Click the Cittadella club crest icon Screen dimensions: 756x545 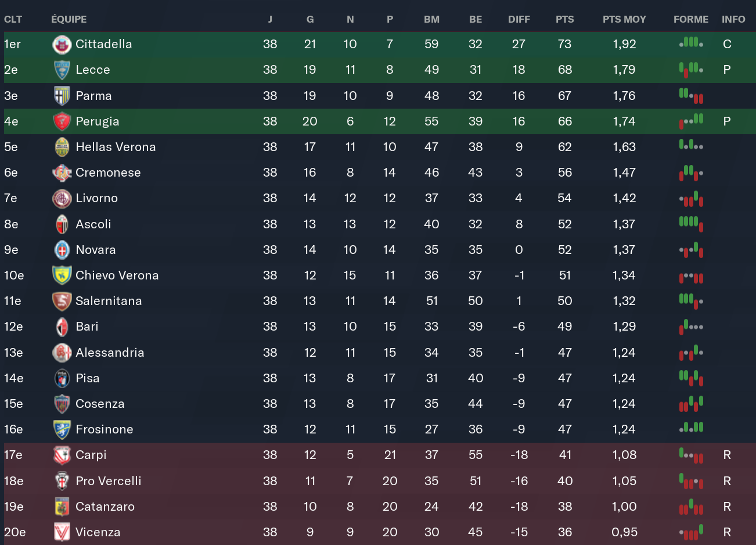click(x=62, y=44)
